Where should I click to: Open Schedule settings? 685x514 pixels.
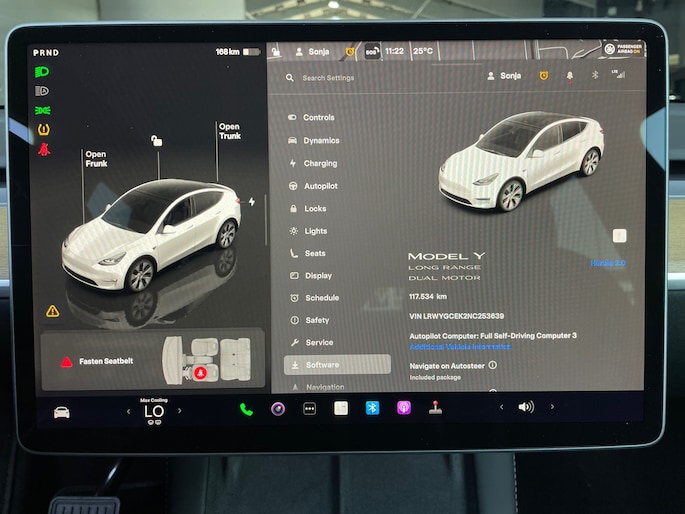tap(315, 298)
